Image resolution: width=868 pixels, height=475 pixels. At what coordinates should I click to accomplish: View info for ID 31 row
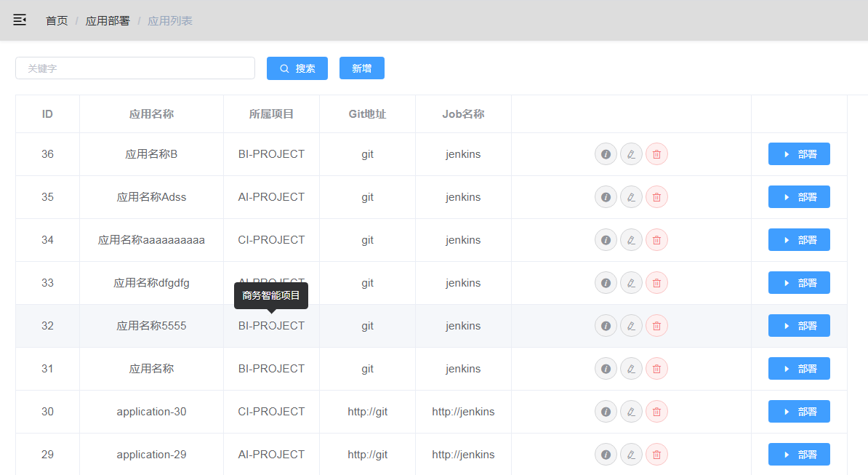point(606,369)
